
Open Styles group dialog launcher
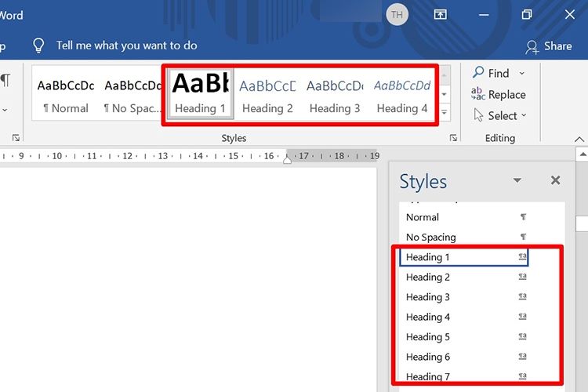[x=453, y=138]
